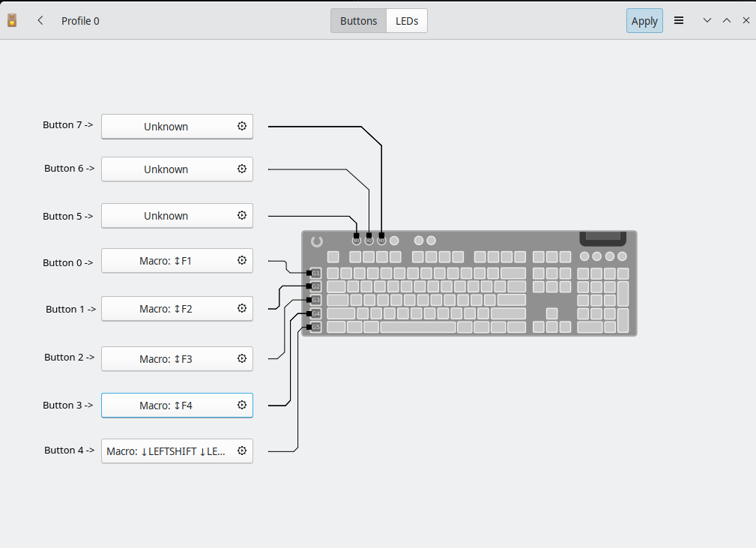
Task: Open settings gear for Button 0
Action: (x=241, y=260)
